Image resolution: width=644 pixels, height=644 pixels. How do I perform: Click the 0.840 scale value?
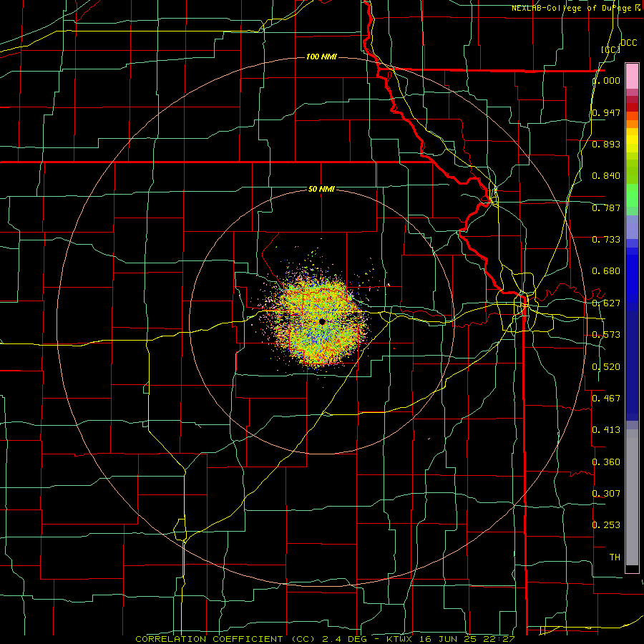[x=606, y=176]
